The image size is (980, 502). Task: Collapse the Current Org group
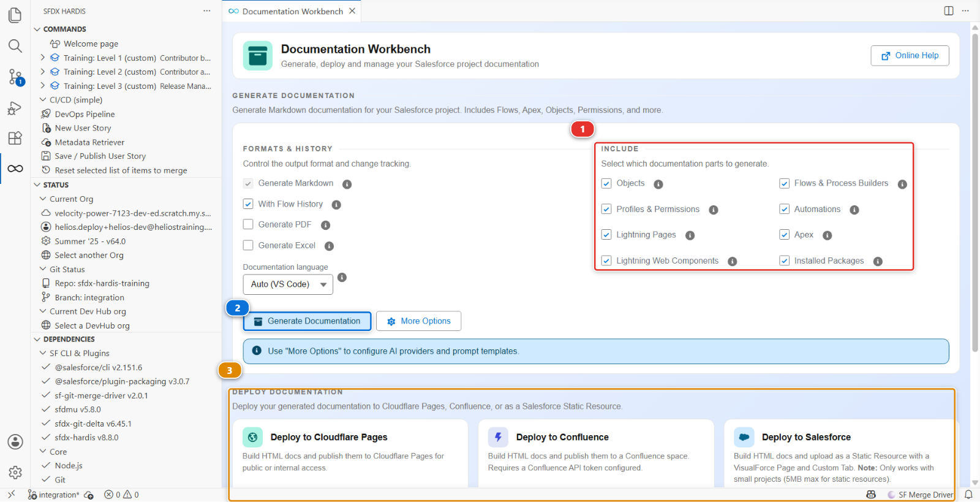pyautogui.click(x=43, y=199)
